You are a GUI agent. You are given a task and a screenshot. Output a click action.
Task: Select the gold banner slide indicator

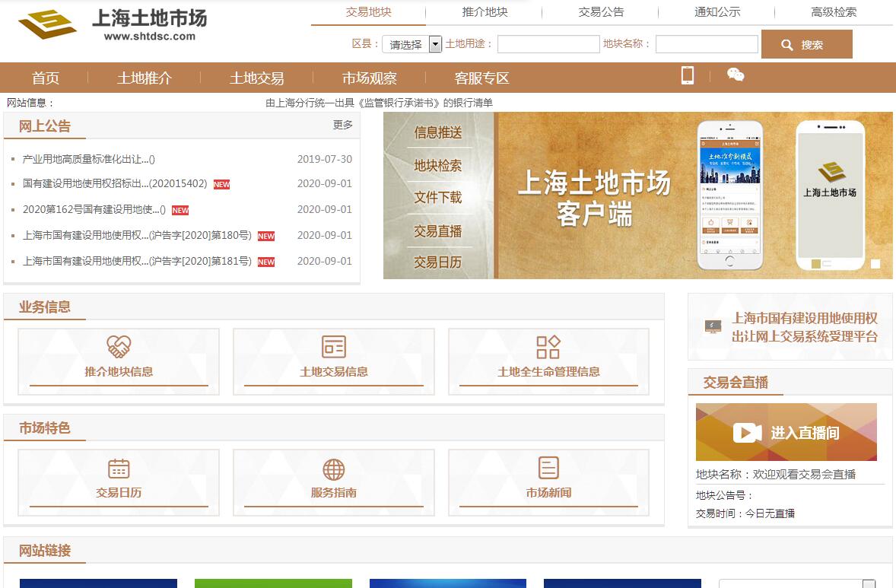(815, 264)
